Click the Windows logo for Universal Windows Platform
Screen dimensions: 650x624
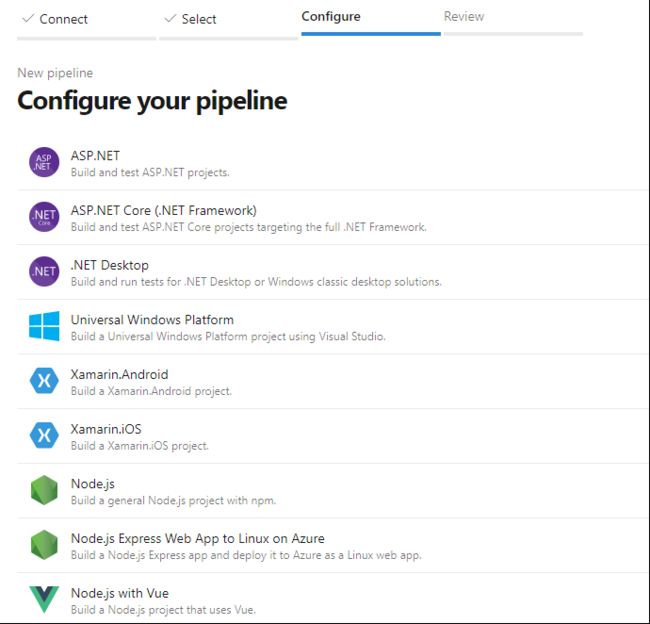44,326
